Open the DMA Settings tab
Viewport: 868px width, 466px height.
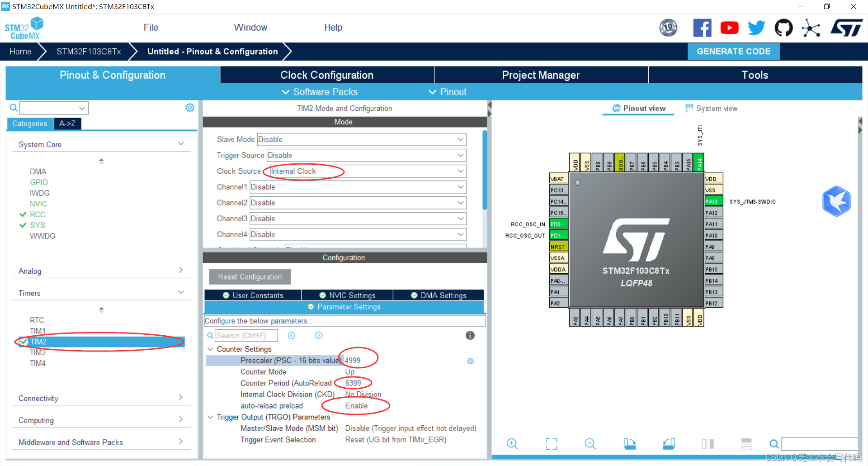click(439, 295)
